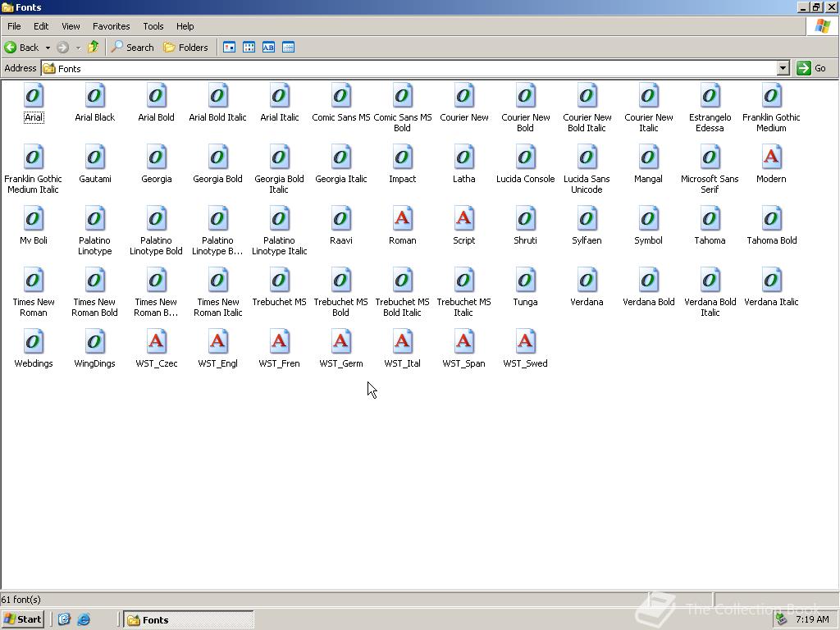
Task: Toggle the Folders pane button
Action: [x=185, y=48]
